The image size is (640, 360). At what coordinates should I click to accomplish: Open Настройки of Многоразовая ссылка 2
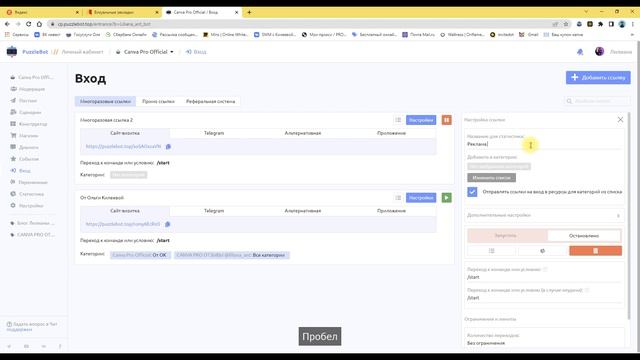pyautogui.click(x=421, y=120)
